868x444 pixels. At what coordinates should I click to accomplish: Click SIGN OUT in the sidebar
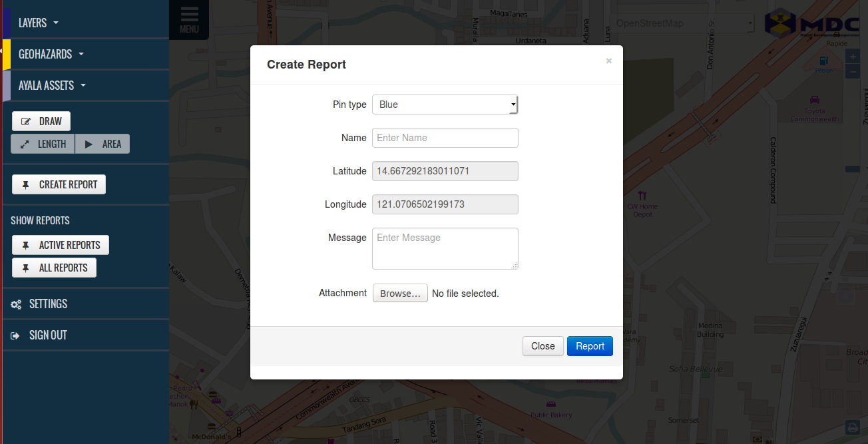(x=48, y=335)
